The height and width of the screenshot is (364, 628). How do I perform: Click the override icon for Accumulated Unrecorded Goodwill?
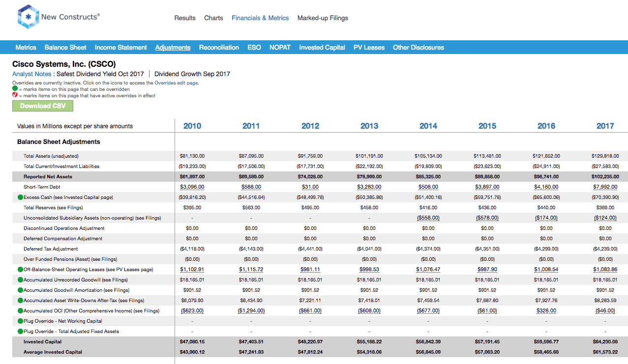(21, 280)
